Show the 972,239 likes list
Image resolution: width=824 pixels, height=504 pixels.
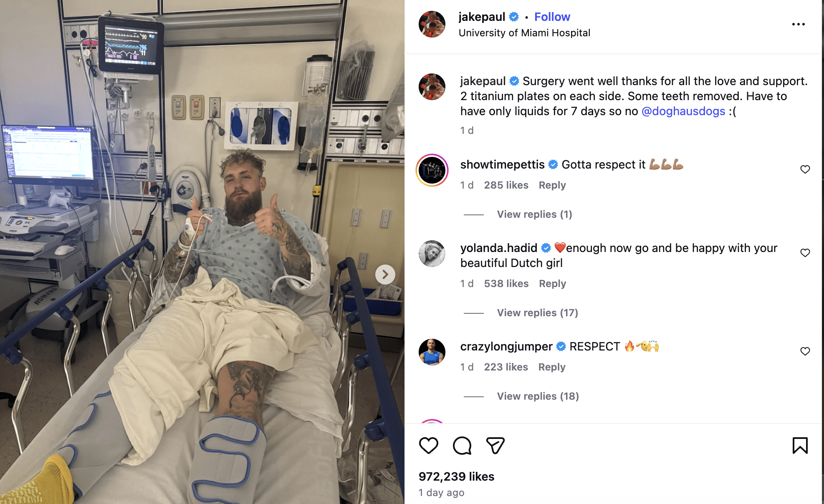(x=456, y=476)
